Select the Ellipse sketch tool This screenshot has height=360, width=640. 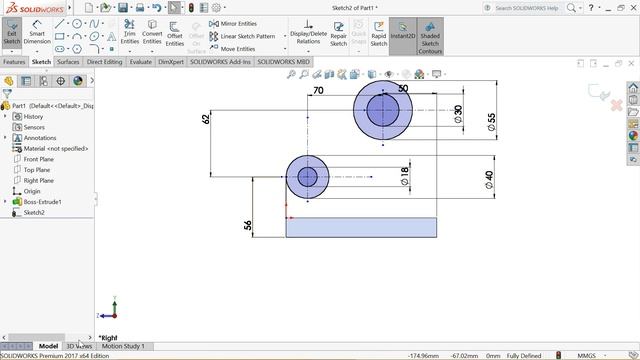coord(94,36)
